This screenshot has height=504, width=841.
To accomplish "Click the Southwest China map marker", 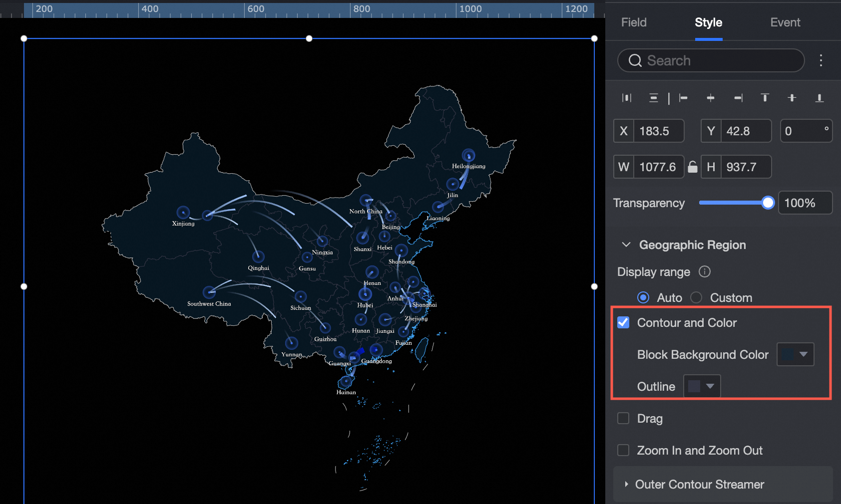I will click(209, 292).
